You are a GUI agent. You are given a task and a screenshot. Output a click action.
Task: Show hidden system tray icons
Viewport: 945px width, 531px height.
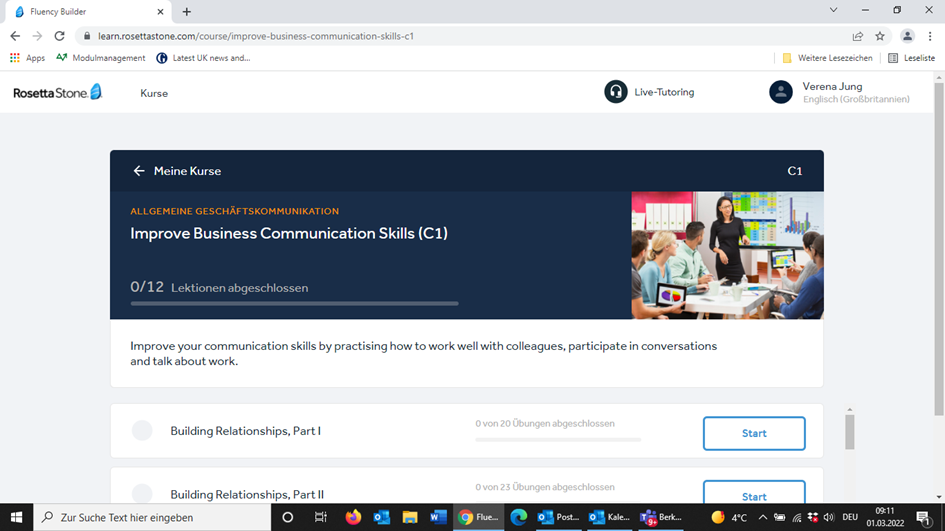(x=762, y=517)
